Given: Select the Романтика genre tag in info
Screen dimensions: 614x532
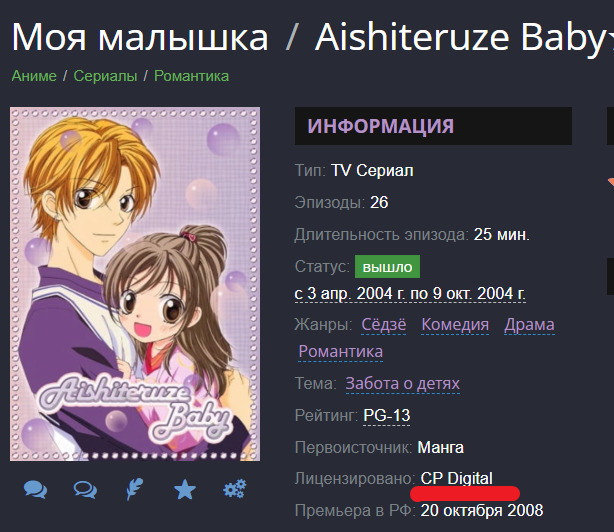Looking at the screenshot, I should coord(341,352).
